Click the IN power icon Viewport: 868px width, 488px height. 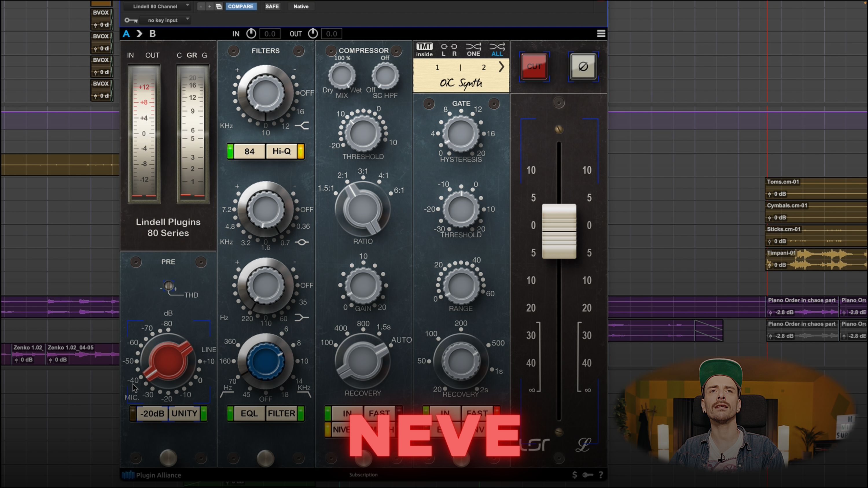[251, 34]
